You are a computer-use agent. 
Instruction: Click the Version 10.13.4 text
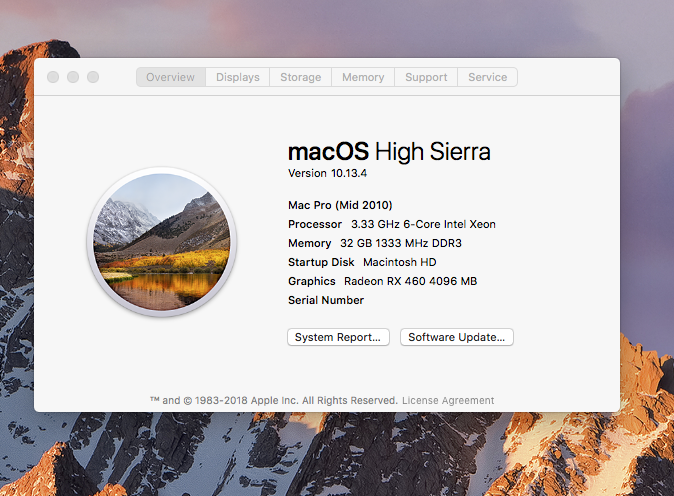click(x=327, y=173)
